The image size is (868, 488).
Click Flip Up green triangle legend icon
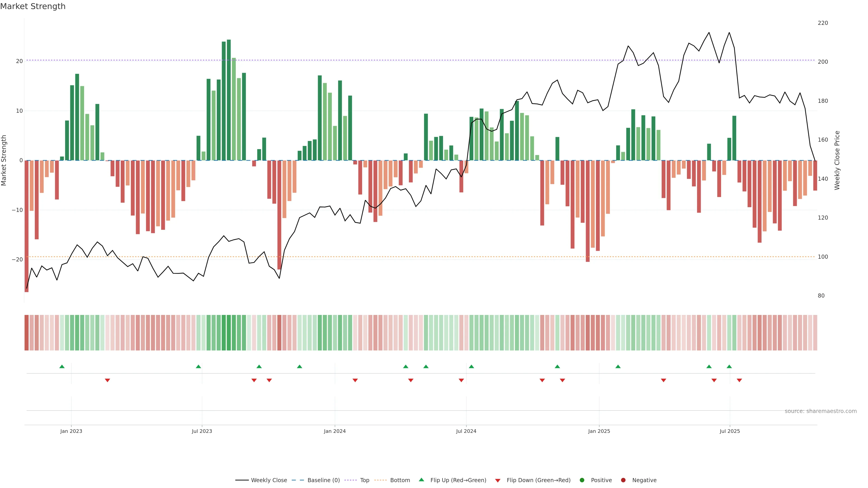[421, 480]
